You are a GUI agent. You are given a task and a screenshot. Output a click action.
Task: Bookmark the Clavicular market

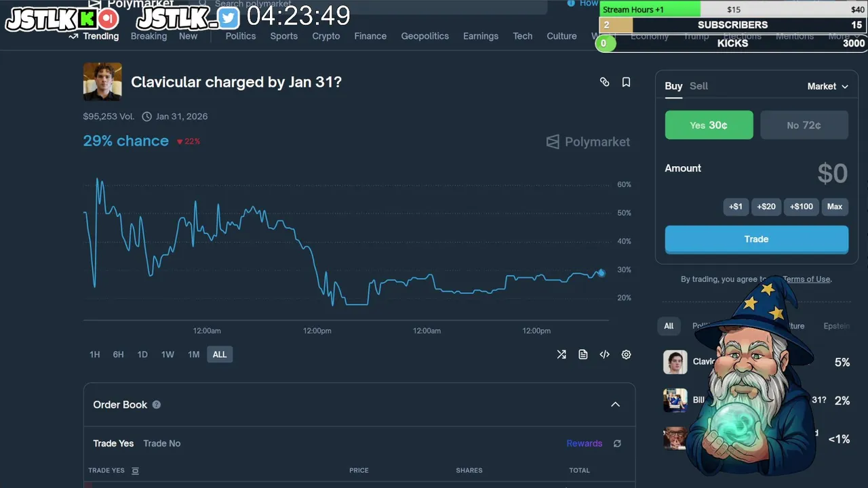coord(626,82)
